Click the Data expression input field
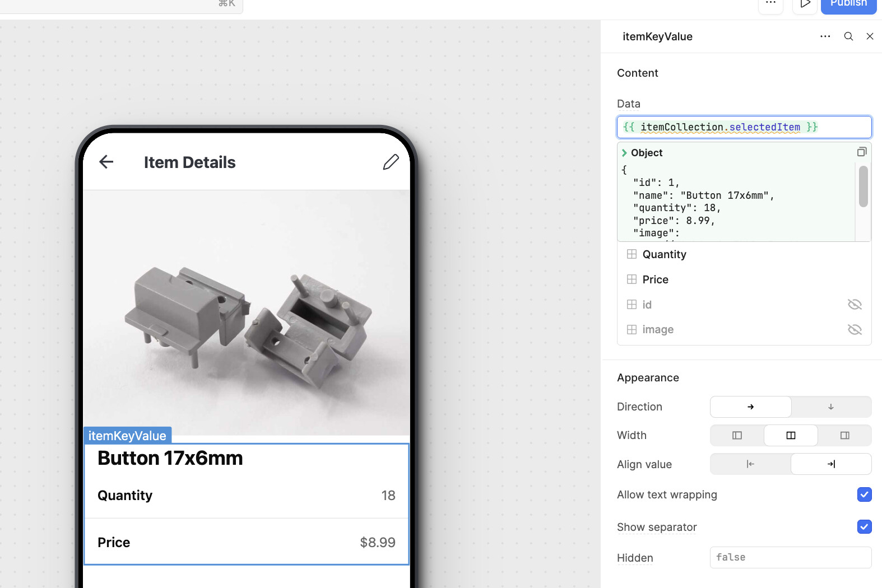The width and height of the screenshot is (882, 588). point(744,127)
